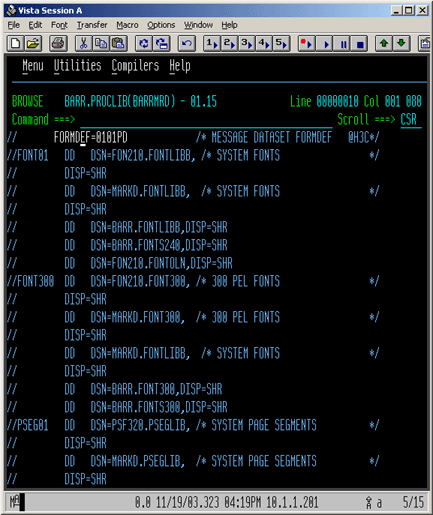
Task: Click the DSN=BARR.FONTS300,DISP=SHR line
Action: click(159, 408)
